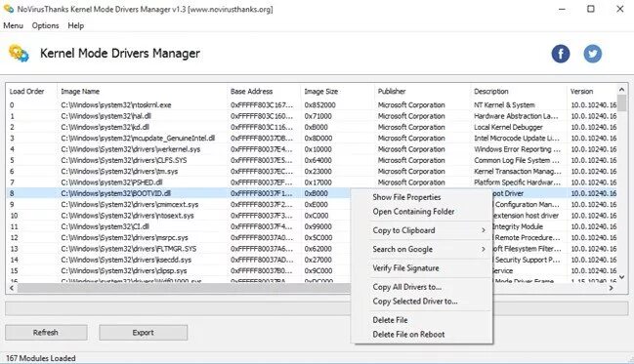634x364 pixels.
Task: Select the clipsp.sys row
Action: point(179,270)
